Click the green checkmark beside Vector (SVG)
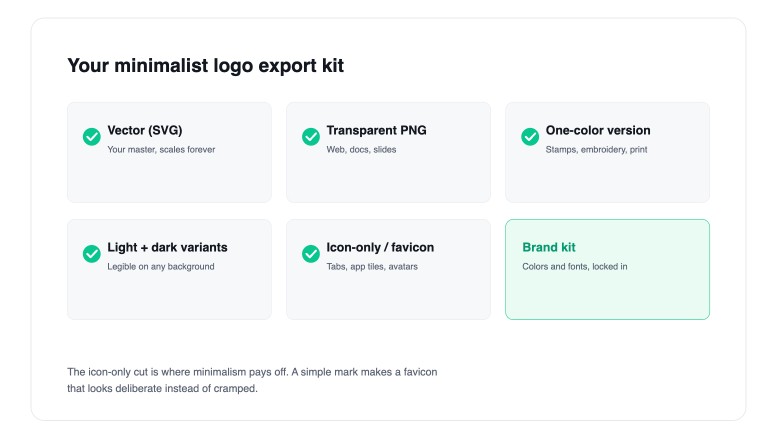Screen dimensions: 773x435 click(92, 137)
